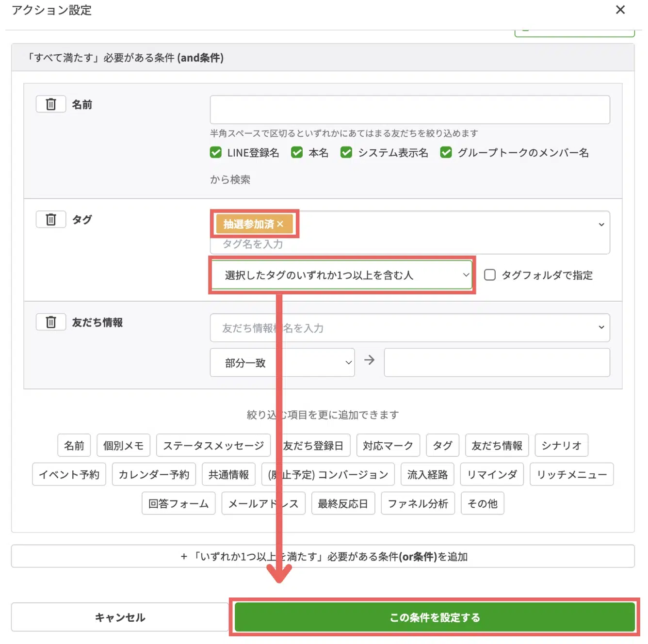Focus the 名前 search text field
This screenshot has width=648, height=644.
[x=410, y=110]
